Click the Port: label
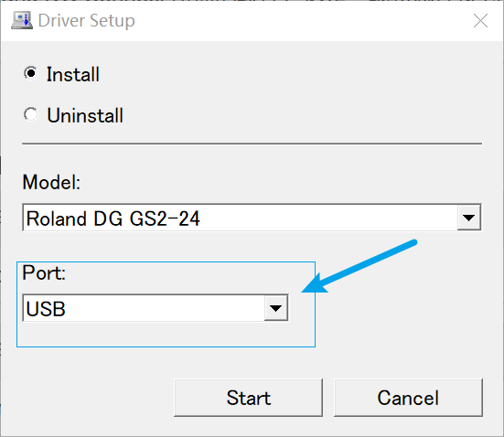504x437 pixels. (44, 272)
